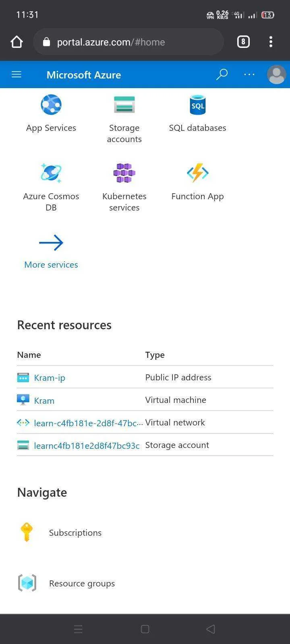Tap the storage account icon beside learnc4fb181e2d8f47bc93c
Screen dimensions: 290x644
coord(23,445)
